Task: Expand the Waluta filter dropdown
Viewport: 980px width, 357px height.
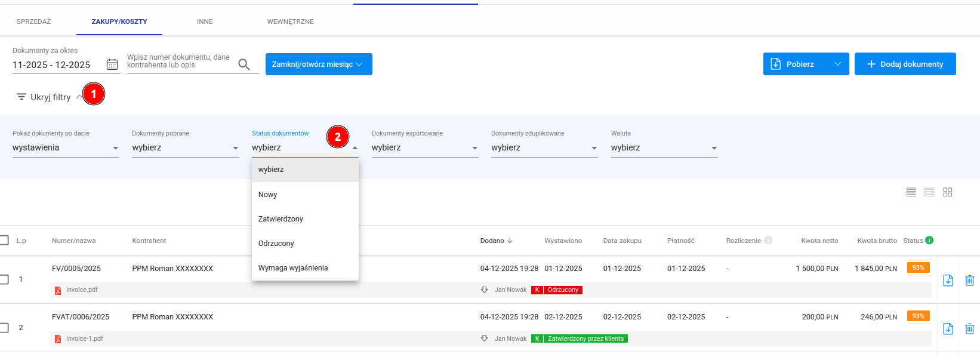Action: (x=664, y=148)
